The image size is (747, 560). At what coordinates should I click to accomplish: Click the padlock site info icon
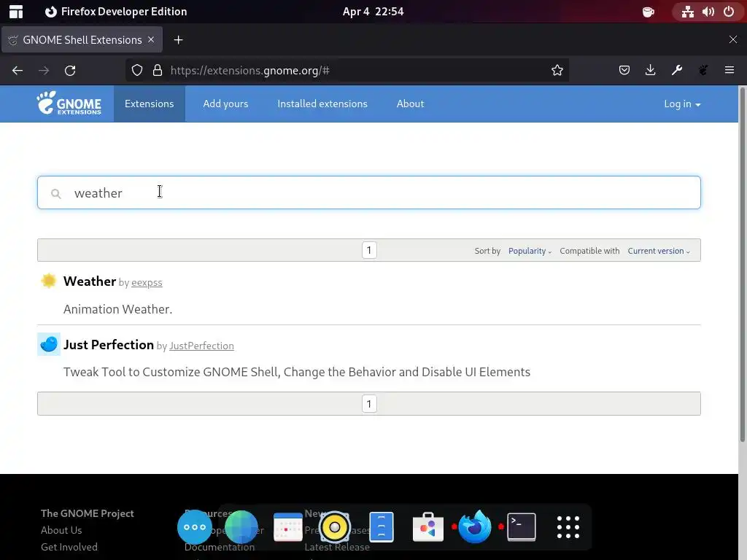click(158, 71)
